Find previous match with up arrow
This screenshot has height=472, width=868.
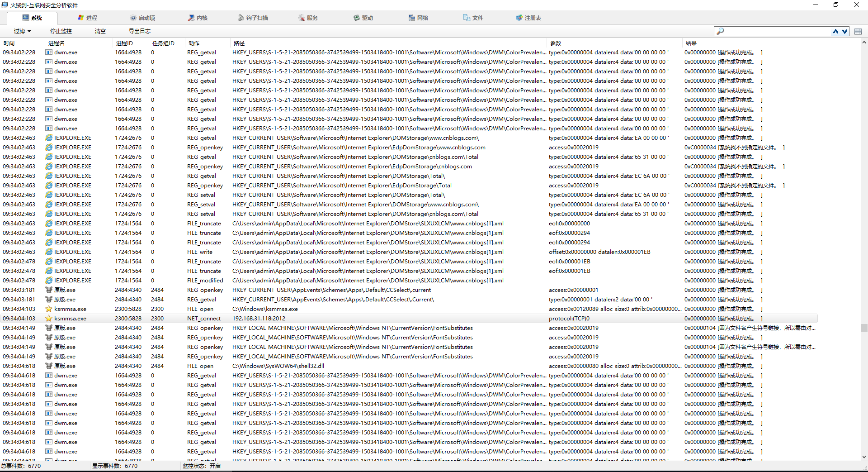835,31
